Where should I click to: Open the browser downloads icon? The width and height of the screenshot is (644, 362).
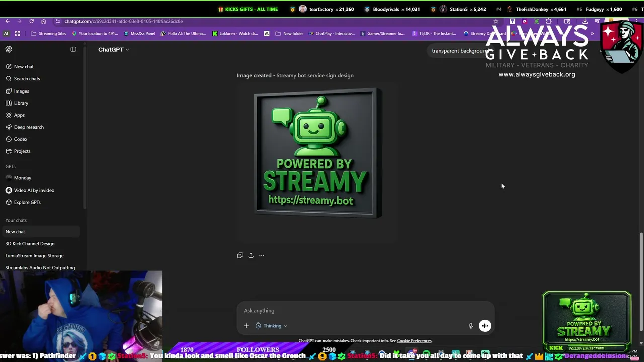tap(585, 21)
